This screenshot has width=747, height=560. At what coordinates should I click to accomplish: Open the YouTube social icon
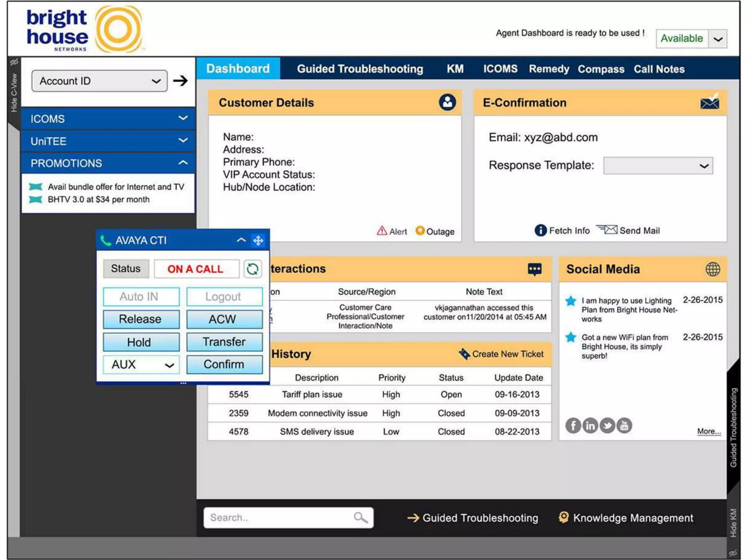[x=624, y=425]
